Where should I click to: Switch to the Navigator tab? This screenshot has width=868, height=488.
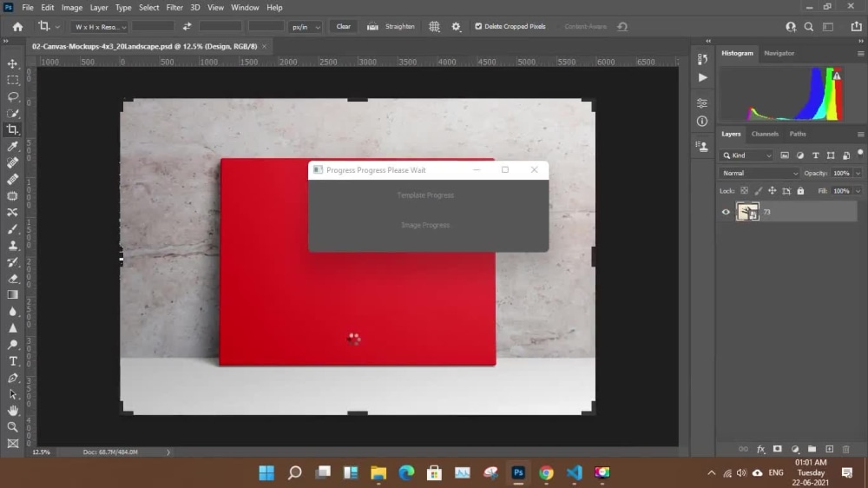coord(779,53)
